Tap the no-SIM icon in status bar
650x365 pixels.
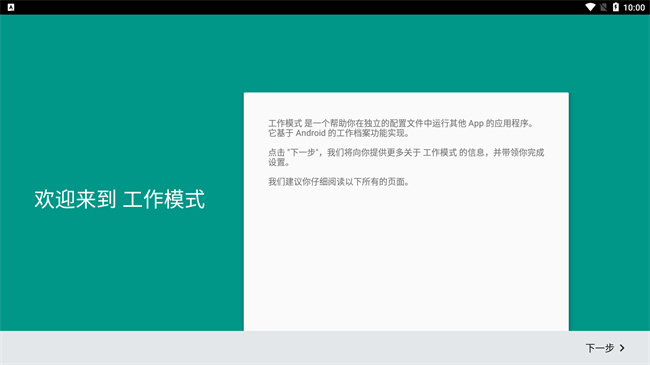604,7
